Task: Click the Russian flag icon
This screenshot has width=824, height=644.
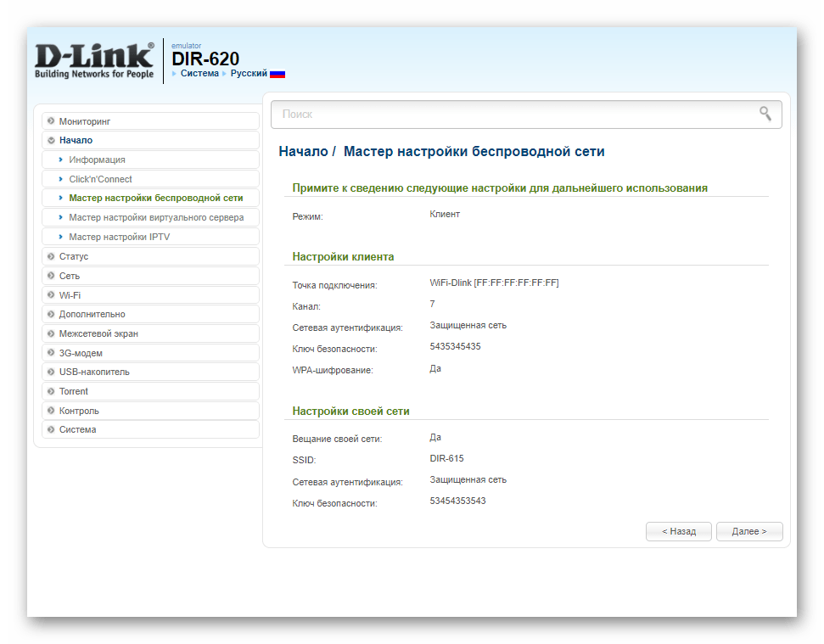Action: click(277, 74)
